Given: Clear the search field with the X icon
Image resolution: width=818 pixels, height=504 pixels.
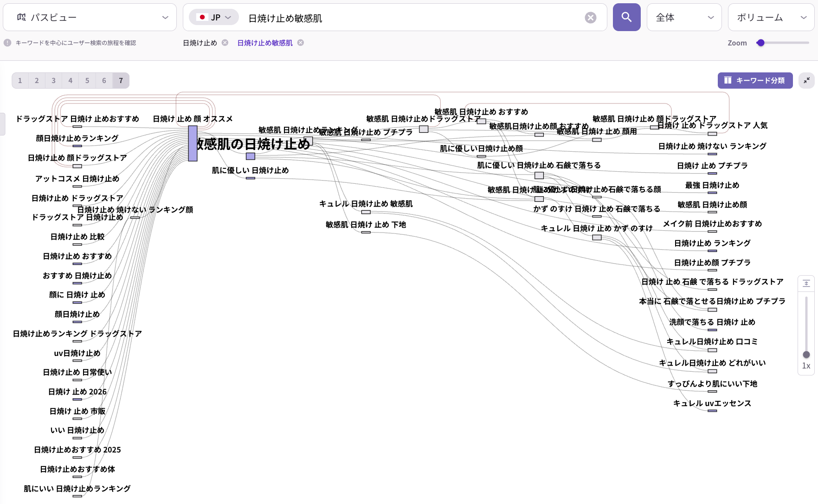Looking at the screenshot, I should [590, 17].
